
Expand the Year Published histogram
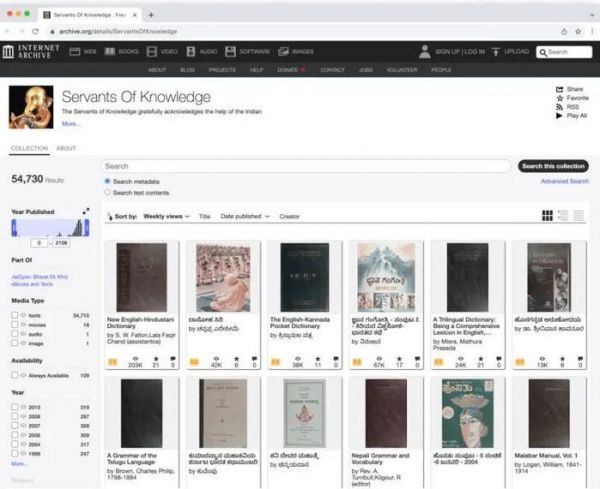click(86, 212)
